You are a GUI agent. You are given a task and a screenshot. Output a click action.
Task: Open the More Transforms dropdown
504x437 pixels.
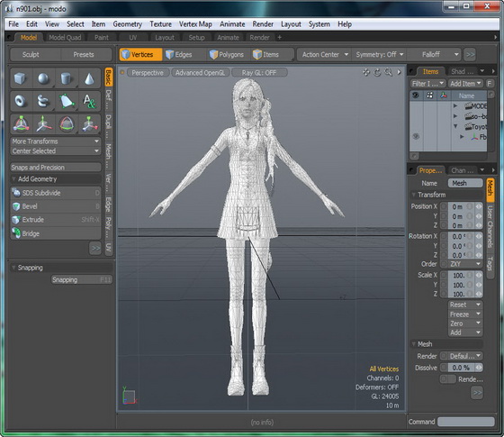click(x=56, y=141)
